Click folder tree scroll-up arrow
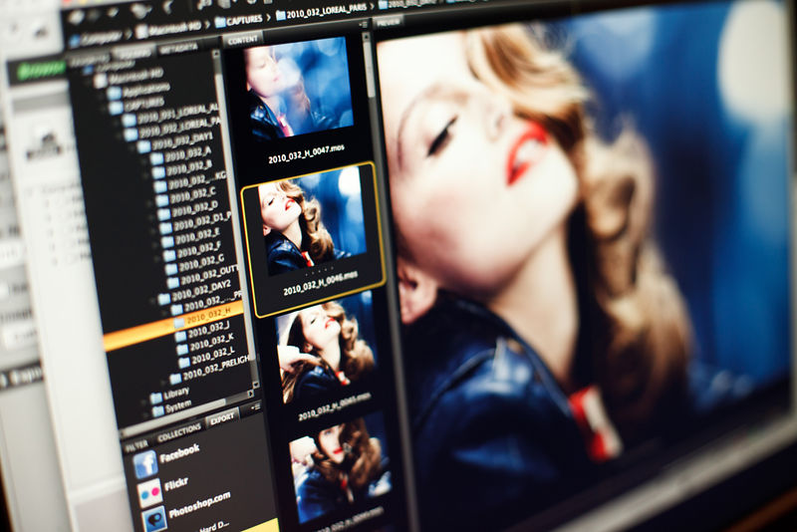The width and height of the screenshot is (797, 532). 215,53
